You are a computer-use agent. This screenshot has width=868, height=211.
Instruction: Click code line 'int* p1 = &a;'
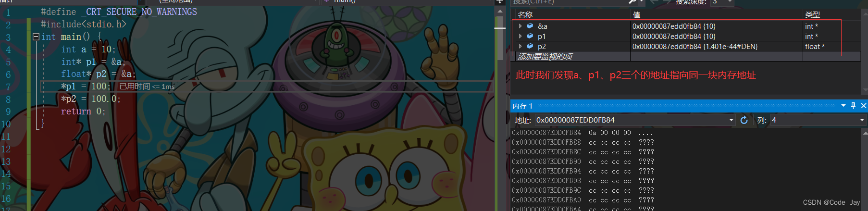(x=93, y=62)
